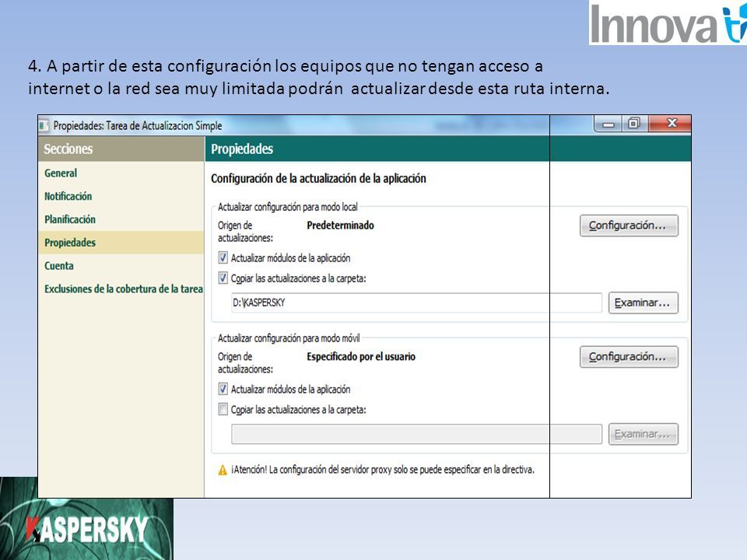Select the Planificación section
The height and width of the screenshot is (560, 747).
70,219
